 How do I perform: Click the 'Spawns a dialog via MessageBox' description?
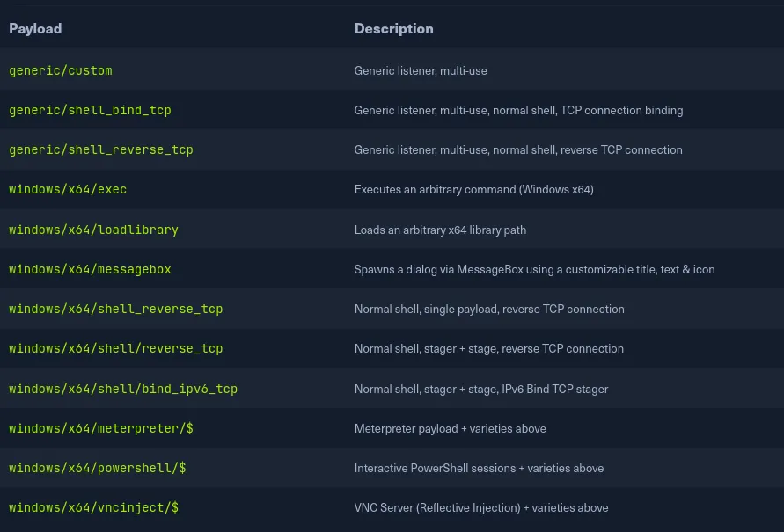click(x=534, y=269)
